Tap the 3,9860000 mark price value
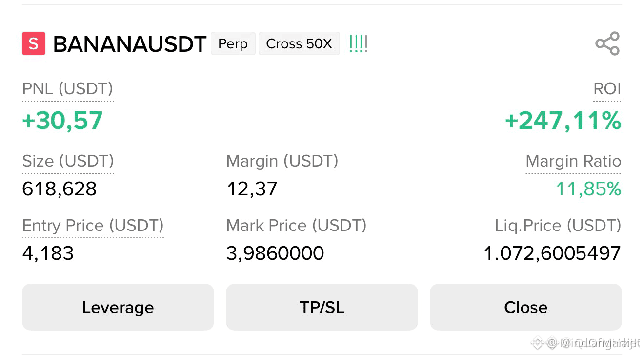This screenshot has height=355, width=644. [275, 253]
